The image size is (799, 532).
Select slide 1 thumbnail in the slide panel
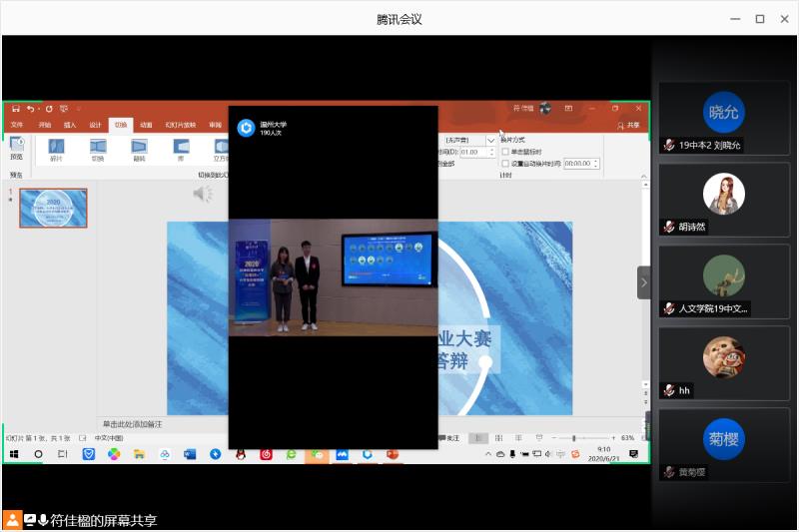click(53, 208)
